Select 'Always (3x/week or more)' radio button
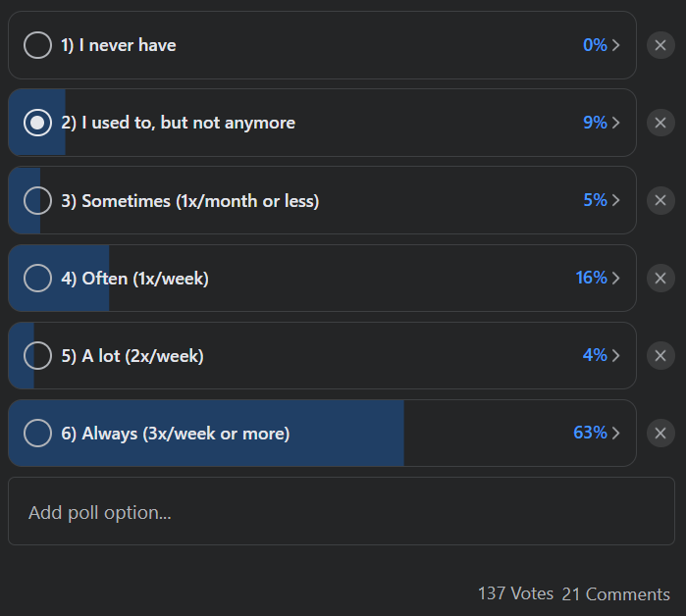Viewport: 686px width, 616px height. (37, 433)
